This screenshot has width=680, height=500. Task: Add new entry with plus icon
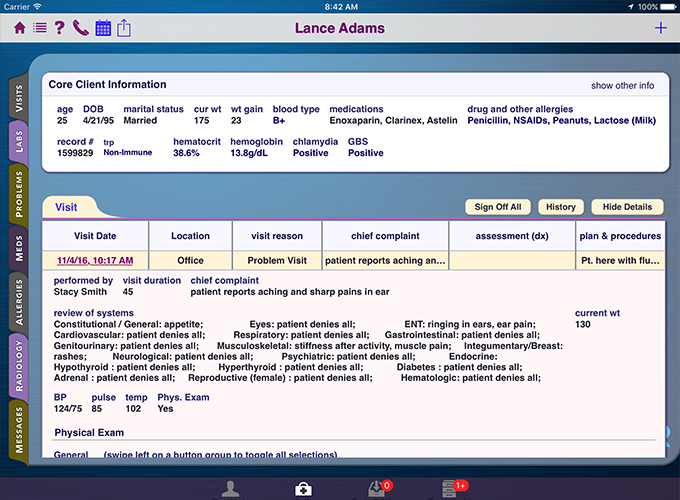coord(660,28)
